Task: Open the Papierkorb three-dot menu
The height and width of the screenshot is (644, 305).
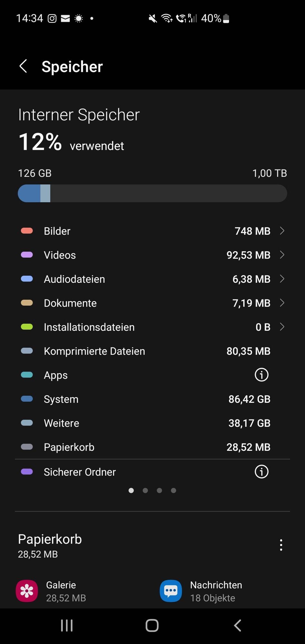Action: pos(281,545)
